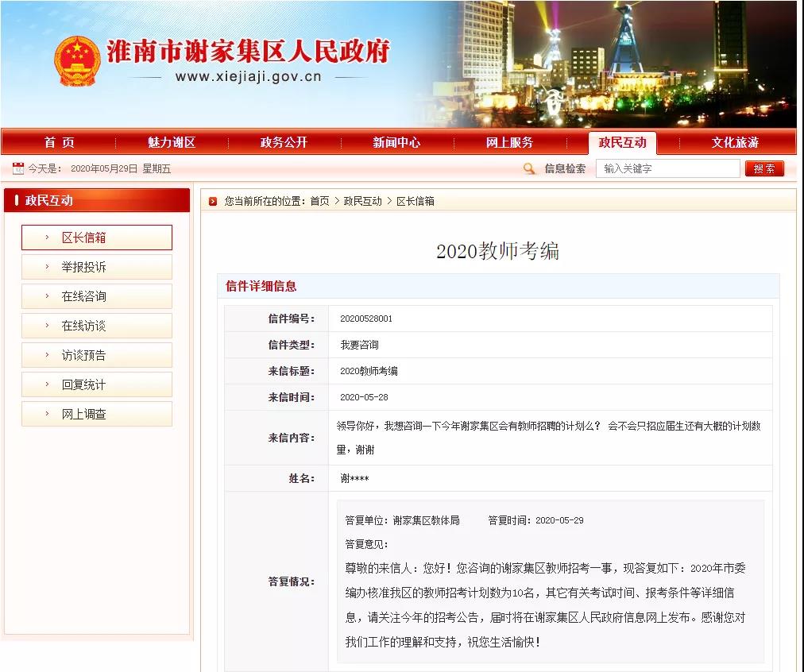Open the 首页 navigation tab

pyautogui.click(x=60, y=142)
